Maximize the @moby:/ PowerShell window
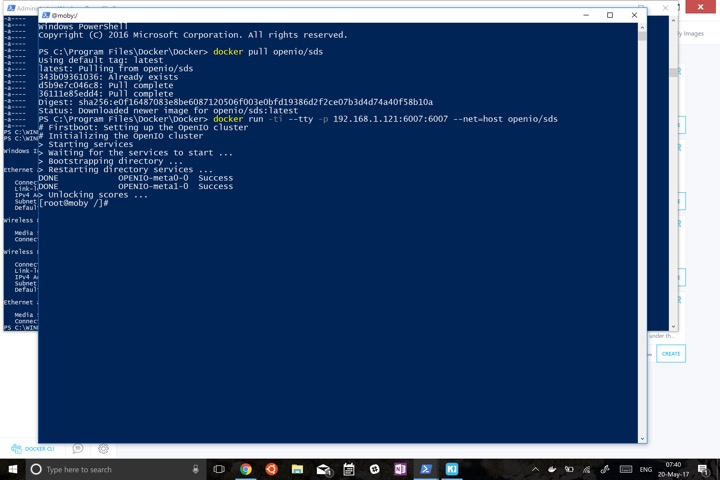Screen dimensions: 720x480 pos(610,15)
